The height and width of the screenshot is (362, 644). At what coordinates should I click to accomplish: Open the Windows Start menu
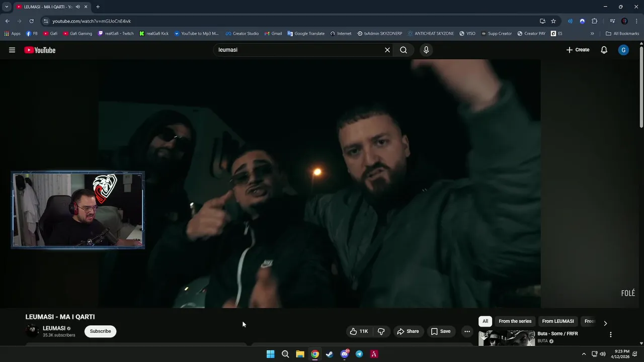click(270, 354)
